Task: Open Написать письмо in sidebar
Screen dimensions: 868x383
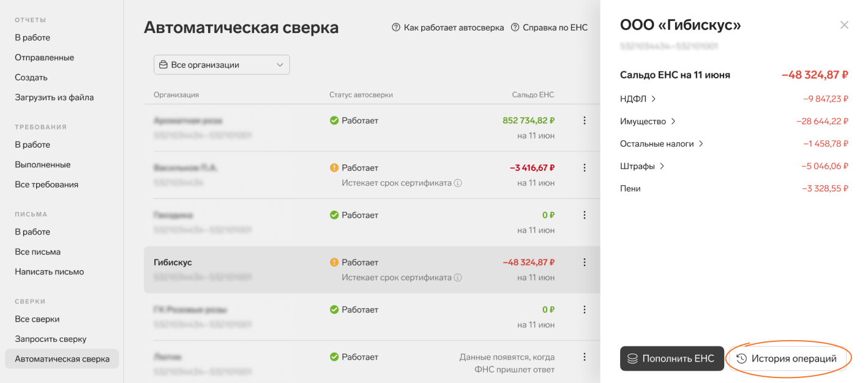Action: (50, 271)
